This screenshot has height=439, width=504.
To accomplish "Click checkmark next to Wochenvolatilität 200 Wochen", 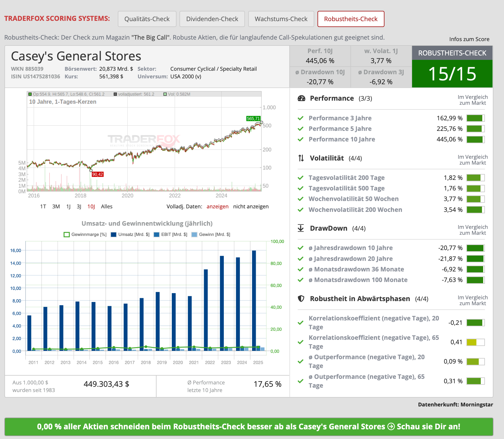I will tap(300, 210).
